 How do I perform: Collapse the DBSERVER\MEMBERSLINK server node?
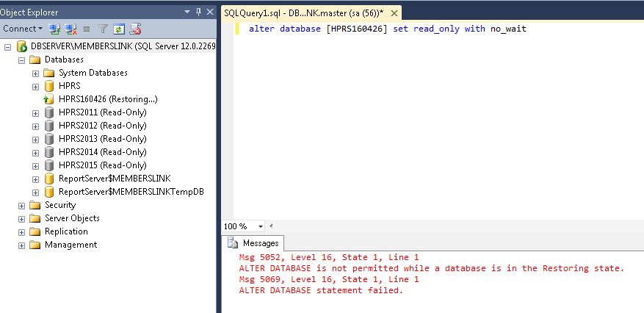tap(8, 46)
